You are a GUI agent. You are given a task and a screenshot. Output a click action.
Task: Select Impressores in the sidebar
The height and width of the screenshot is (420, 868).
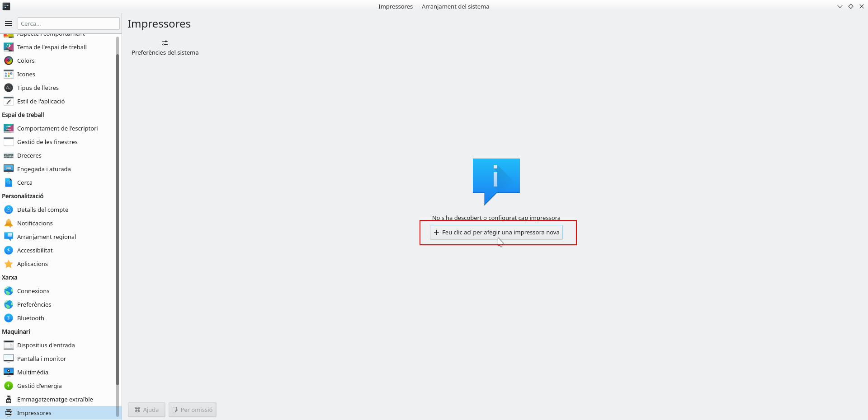(34, 413)
